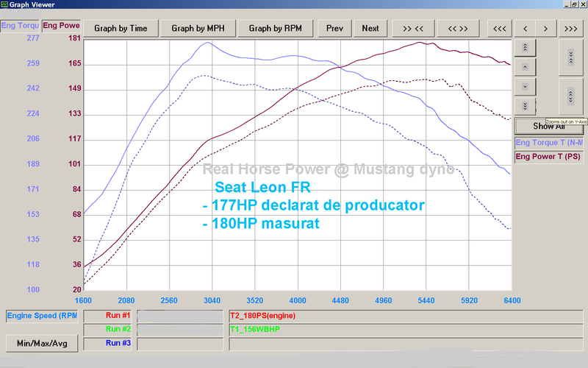Screen dimensions: 588x368
Task: Click the 100 torque axis value
Action: pos(33,289)
